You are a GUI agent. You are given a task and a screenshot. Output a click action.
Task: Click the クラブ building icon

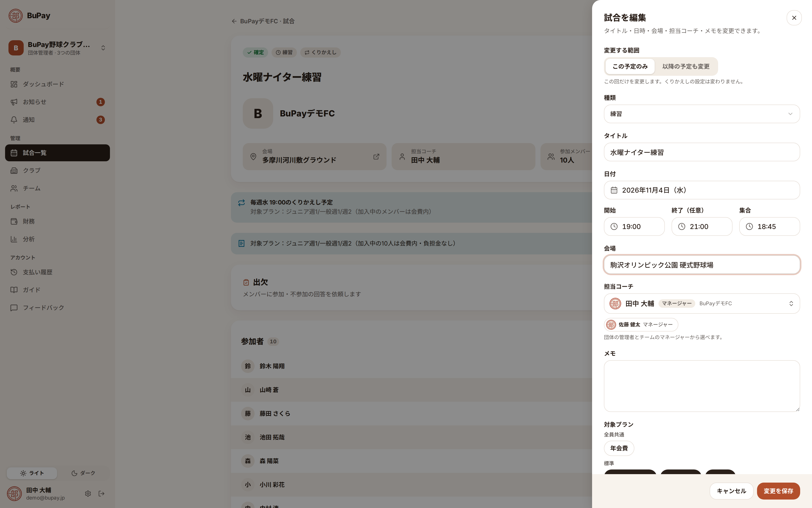(14, 170)
